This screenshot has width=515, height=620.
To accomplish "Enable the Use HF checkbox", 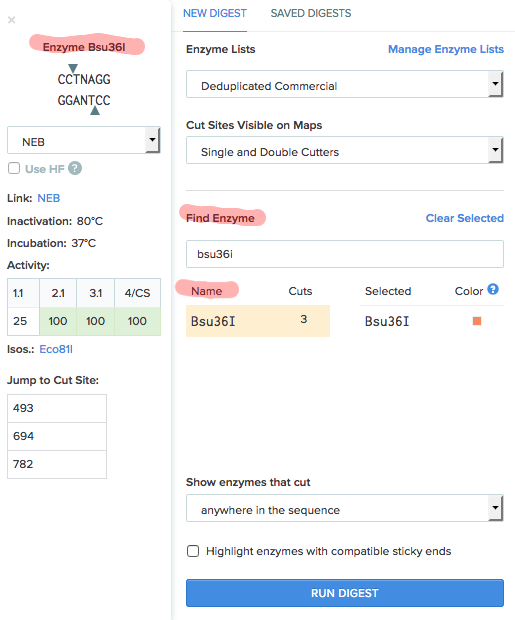I will pos(14,168).
